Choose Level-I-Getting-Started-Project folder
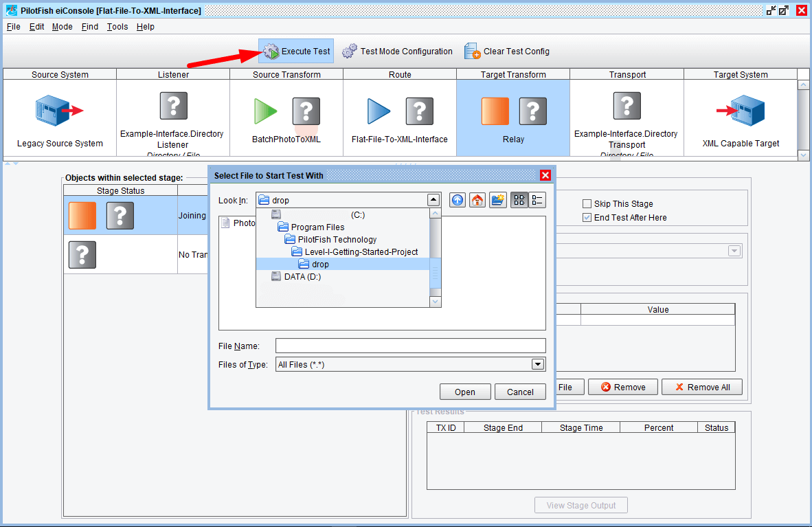 coord(343,252)
